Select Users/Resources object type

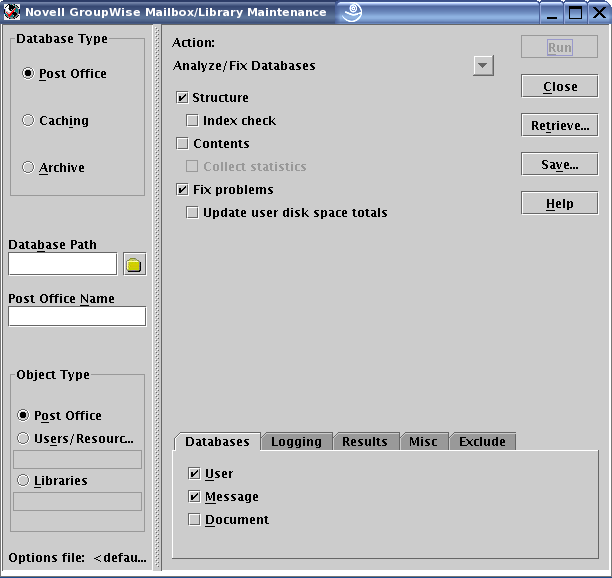23,438
